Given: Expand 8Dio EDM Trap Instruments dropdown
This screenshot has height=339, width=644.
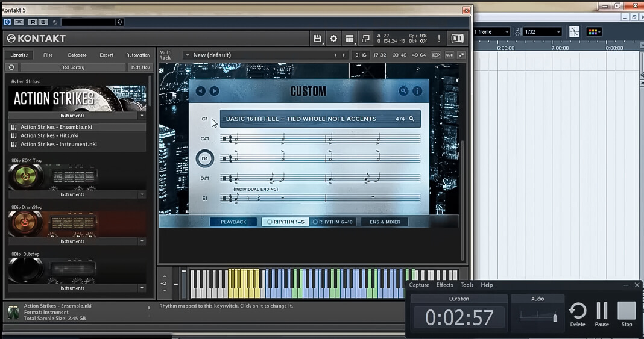Looking at the screenshot, I should click(142, 194).
